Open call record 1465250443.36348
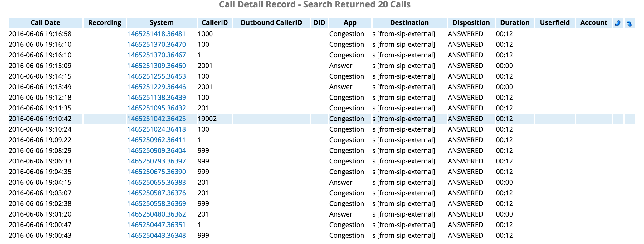The image size is (644, 244). click(x=156, y=235)
